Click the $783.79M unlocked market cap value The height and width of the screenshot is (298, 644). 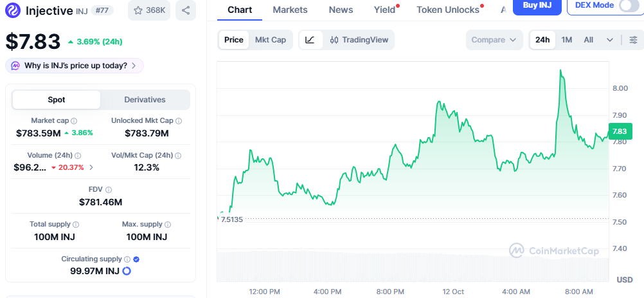click(147, 133)
